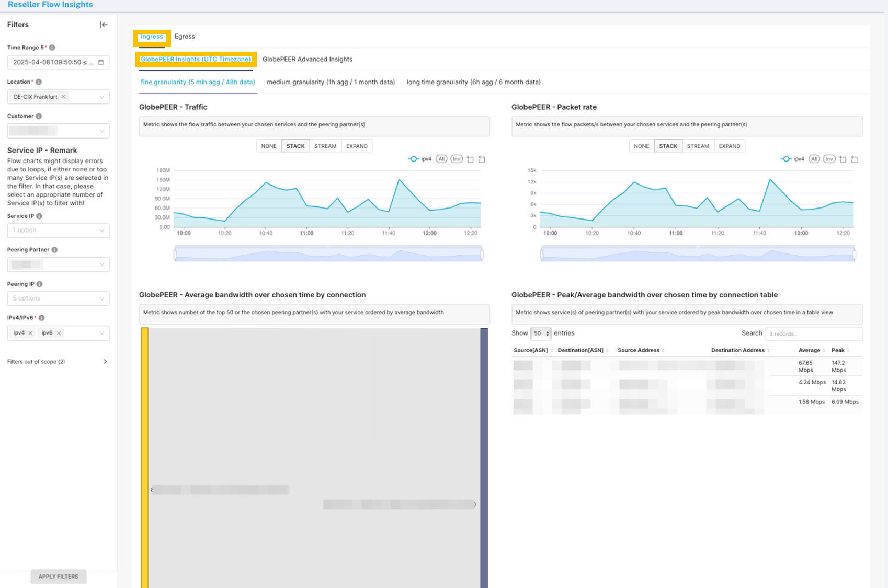The width and height of the screenshot is (888, 588).
Task: Change the Show entries count selector
Action: click(541, 333)
